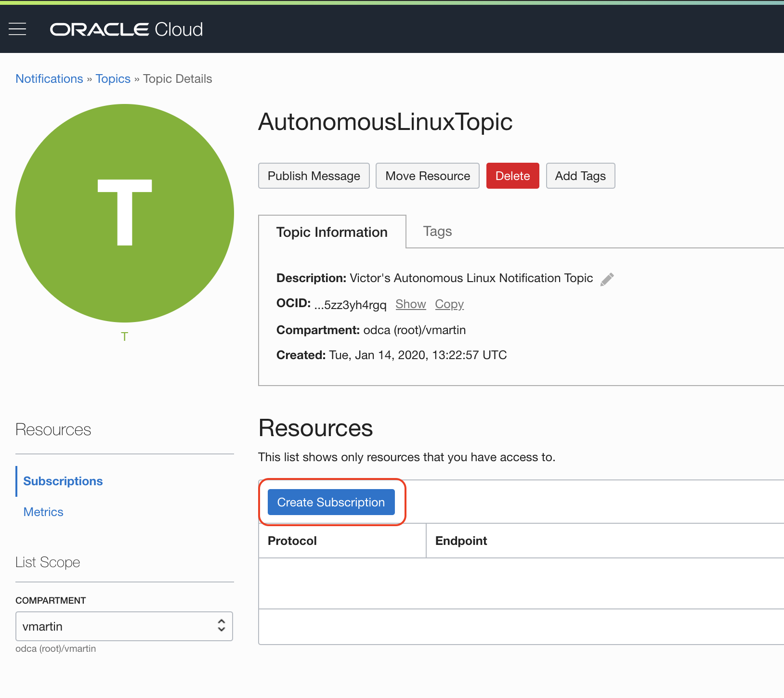Edit description with the pencil icon
The height and width of the screenshot is (698, 784).
point(607,279)
